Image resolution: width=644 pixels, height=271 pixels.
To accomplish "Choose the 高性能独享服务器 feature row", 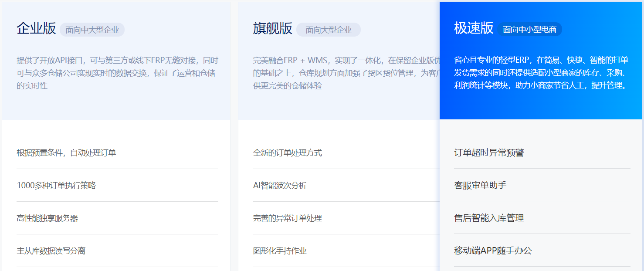I will click(x=47, y=218).
